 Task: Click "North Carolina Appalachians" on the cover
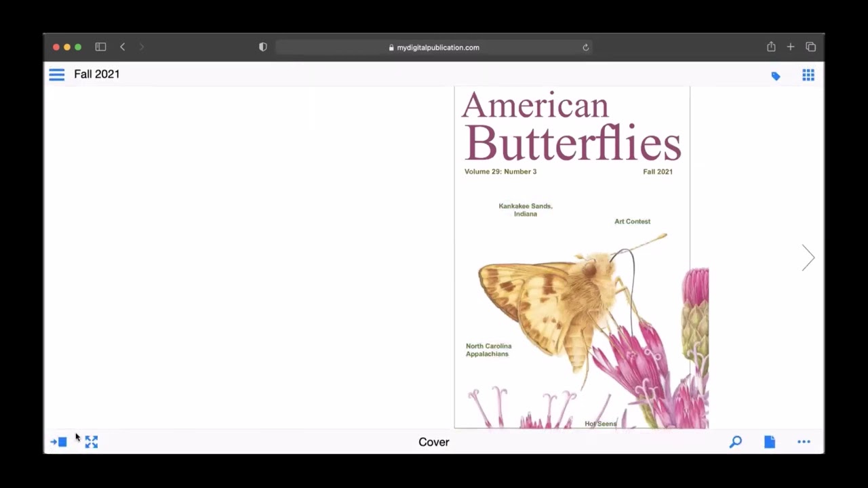[488, 350]
